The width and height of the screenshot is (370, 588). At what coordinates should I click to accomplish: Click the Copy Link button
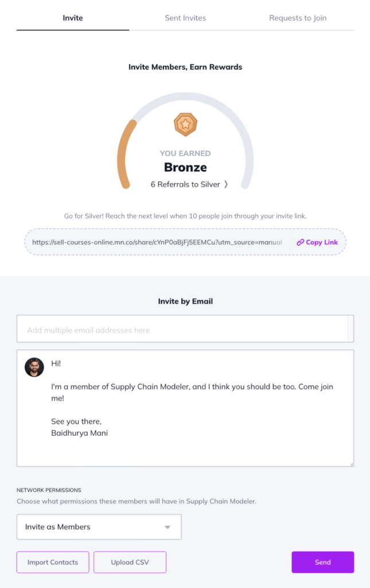pos(317,242)
